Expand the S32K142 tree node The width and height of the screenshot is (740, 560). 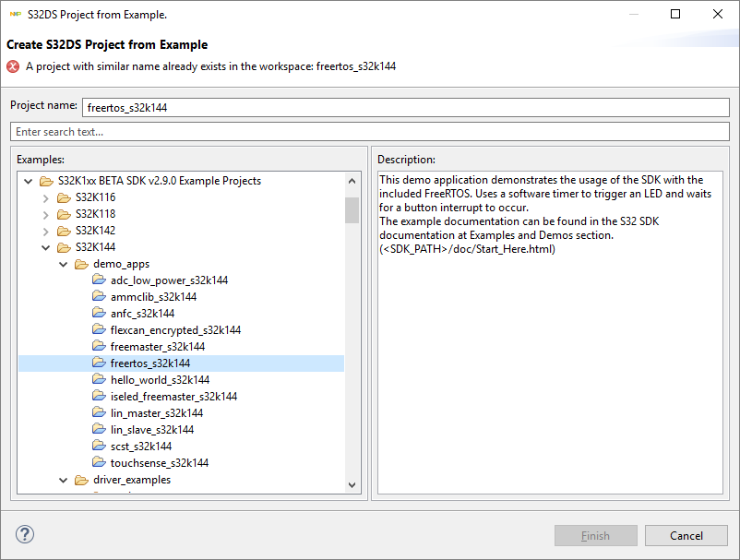click(x=46, y=232)
